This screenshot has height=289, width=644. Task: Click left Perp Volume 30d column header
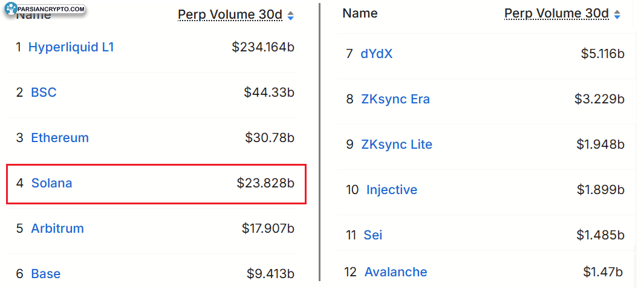[x=230, y=15]
